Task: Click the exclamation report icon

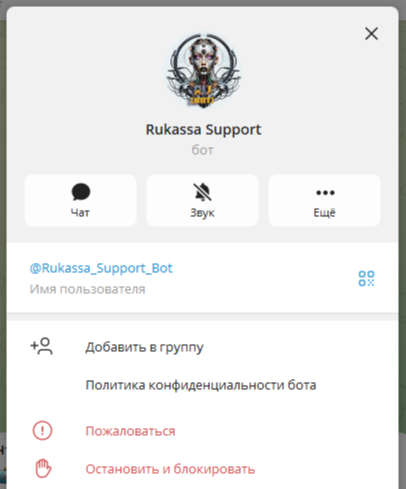Action: coord(42,431)
